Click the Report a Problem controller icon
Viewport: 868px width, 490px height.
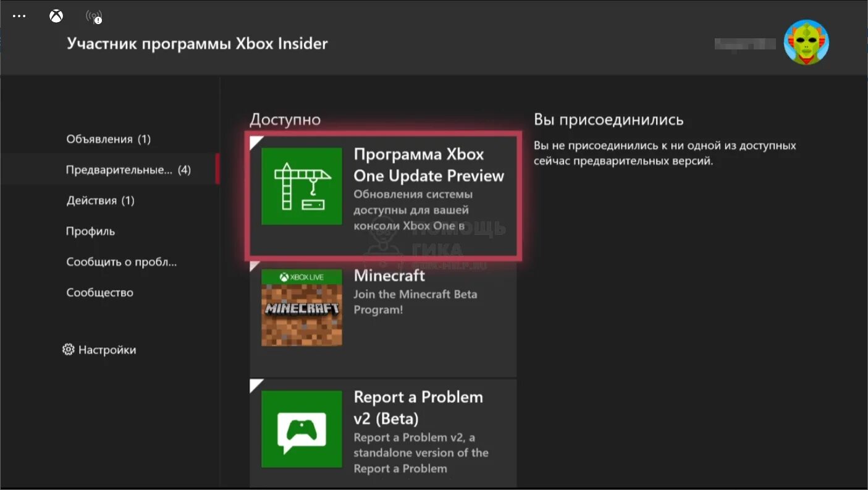pos(301,429)
